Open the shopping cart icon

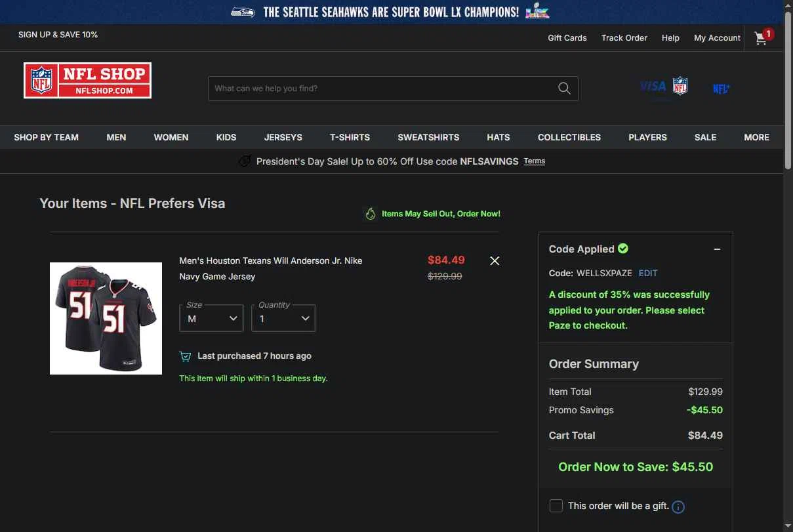761,38
